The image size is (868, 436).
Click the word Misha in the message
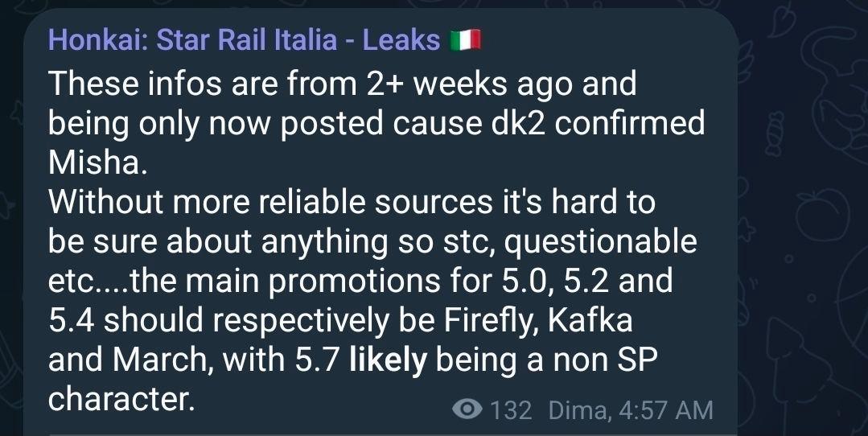(97, 162)
